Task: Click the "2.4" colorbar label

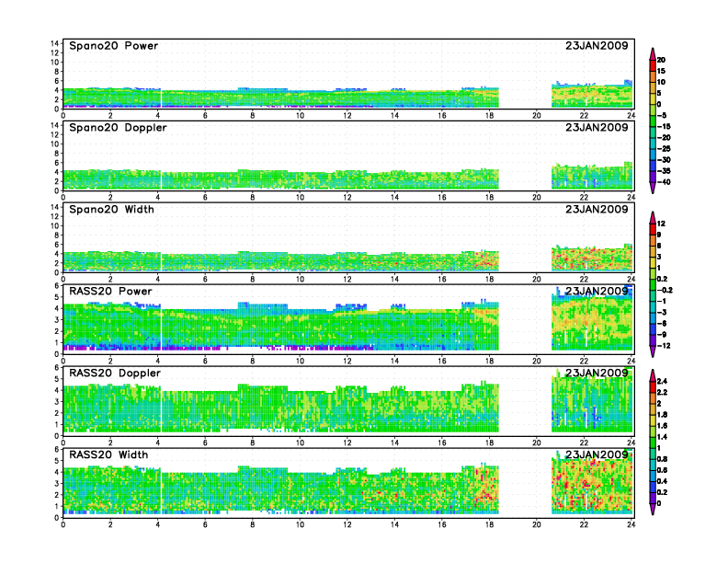Action: [662, 382]
